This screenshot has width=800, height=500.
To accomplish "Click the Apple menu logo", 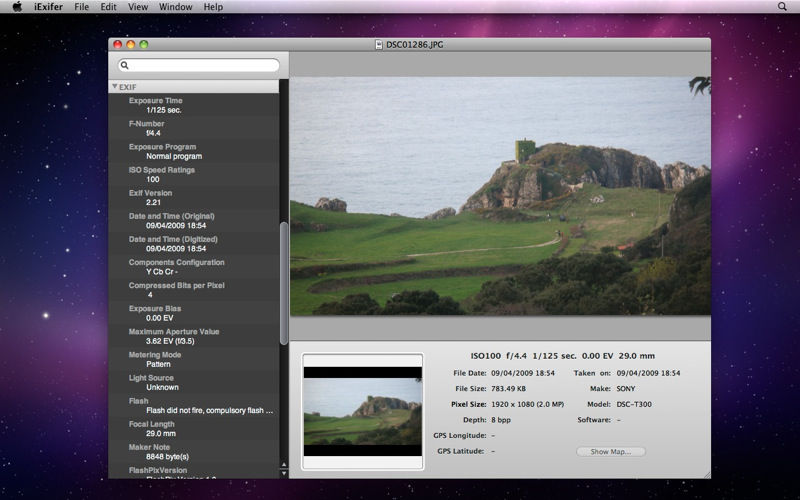I will (17, 7).
